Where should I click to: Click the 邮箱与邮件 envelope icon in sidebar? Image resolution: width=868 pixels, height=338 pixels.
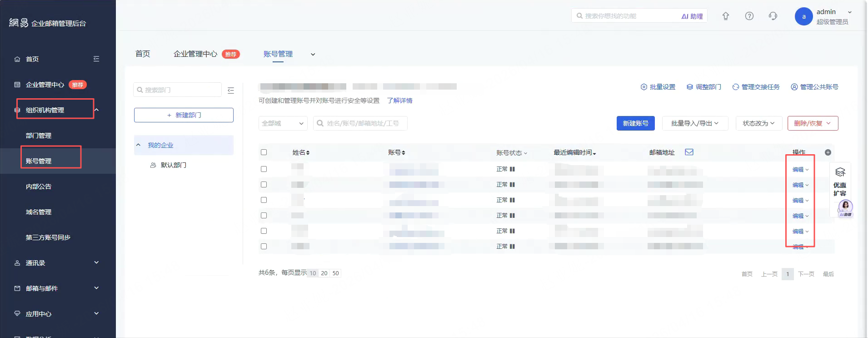tap(17, 288)
